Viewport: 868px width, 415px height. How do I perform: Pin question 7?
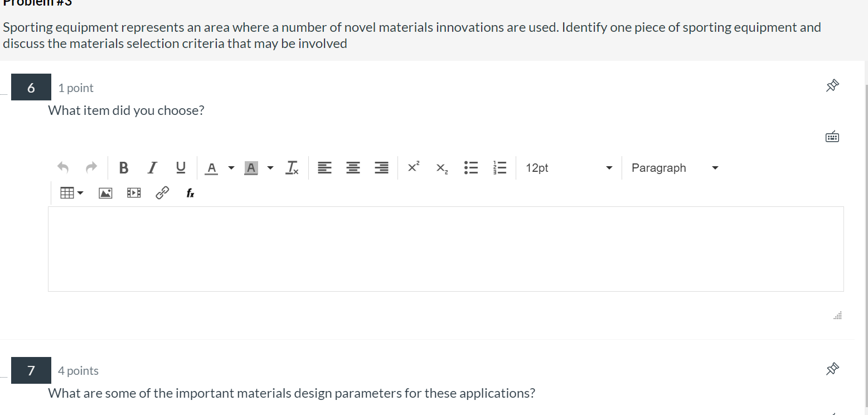pos(832,368)
